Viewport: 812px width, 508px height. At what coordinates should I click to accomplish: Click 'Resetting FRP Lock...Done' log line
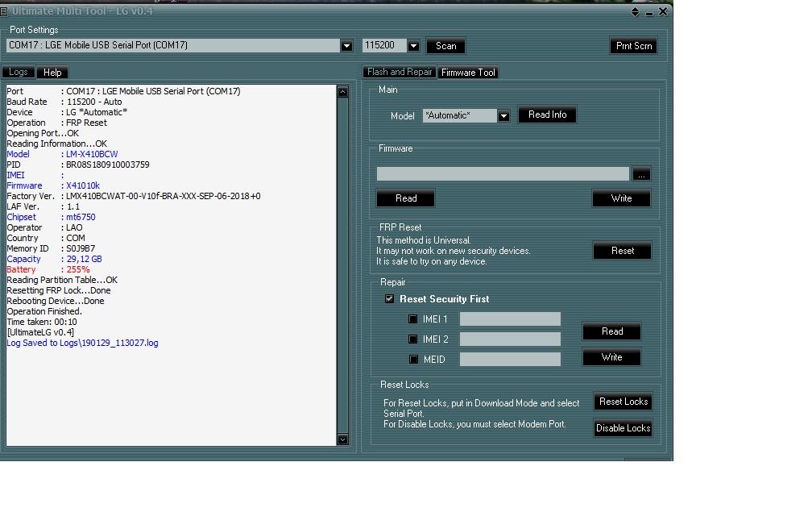59,291
